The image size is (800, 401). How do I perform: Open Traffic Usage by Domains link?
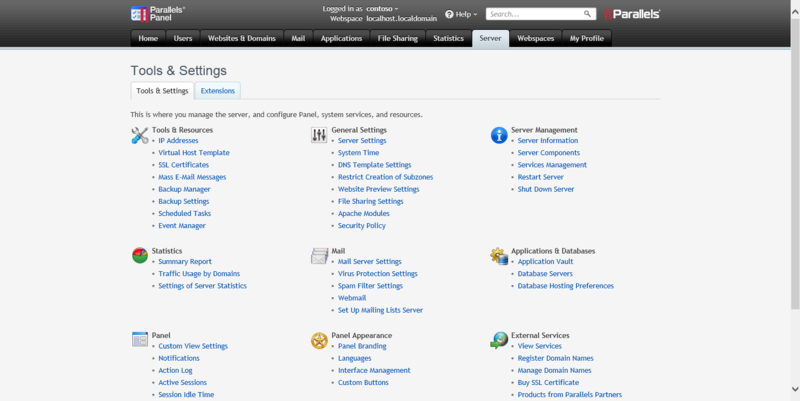tap(199, 273)
